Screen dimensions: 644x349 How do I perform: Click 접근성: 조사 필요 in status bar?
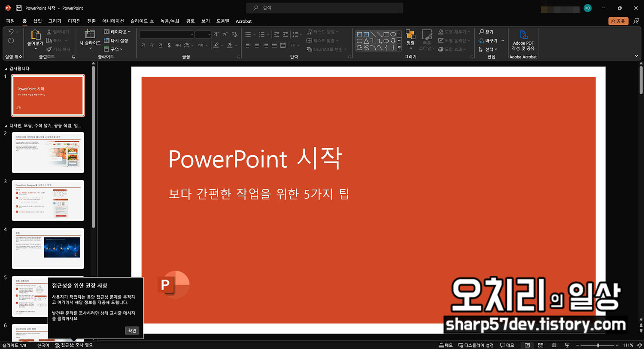pos(73,345)
